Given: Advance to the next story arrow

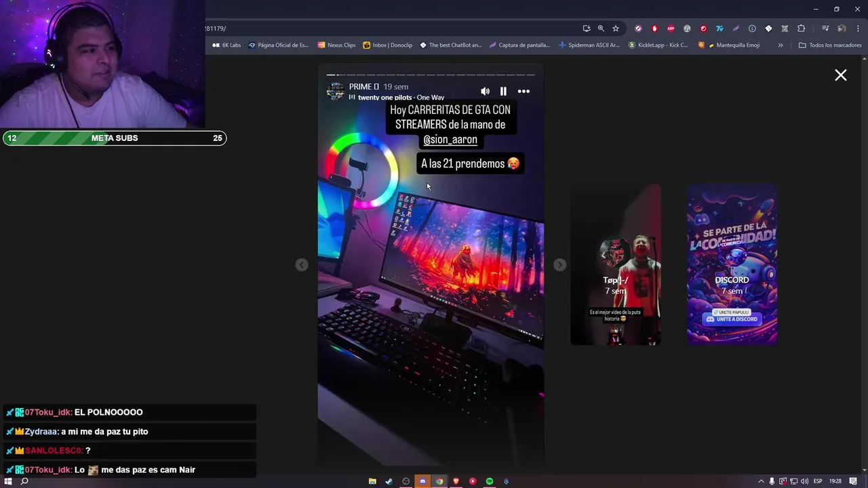Looking at the screenshot, I should click(559, 265).
